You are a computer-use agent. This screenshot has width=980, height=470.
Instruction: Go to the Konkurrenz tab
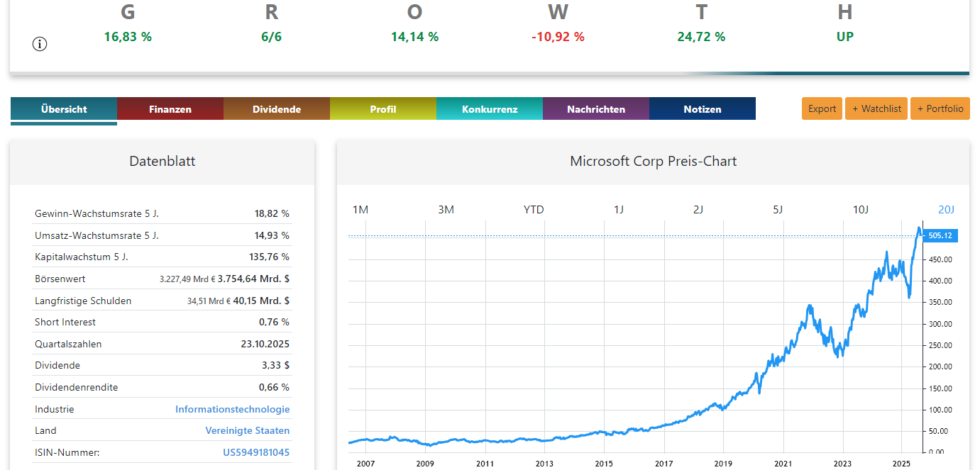pyautogui.click(x=490, y=109)
